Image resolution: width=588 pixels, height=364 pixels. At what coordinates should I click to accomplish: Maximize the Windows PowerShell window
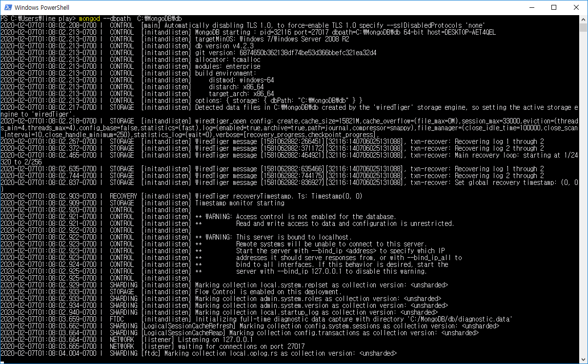tap(554, 7)
